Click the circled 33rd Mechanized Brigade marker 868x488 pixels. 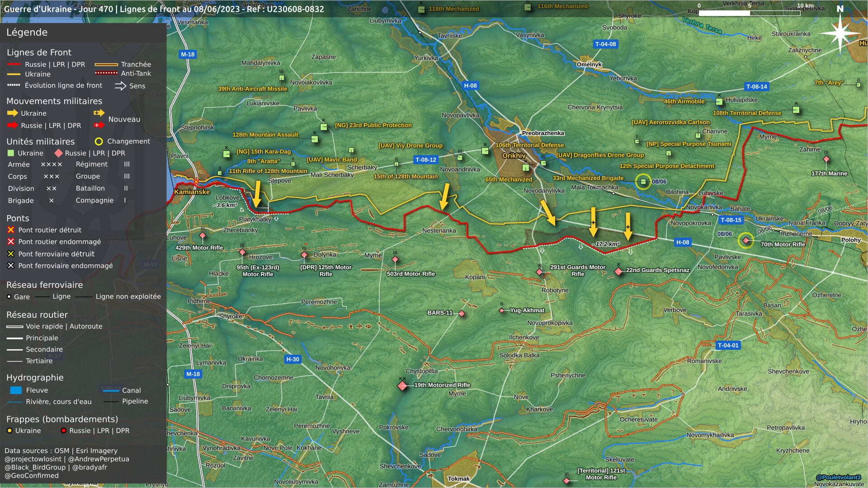click(x=643, y=182)
